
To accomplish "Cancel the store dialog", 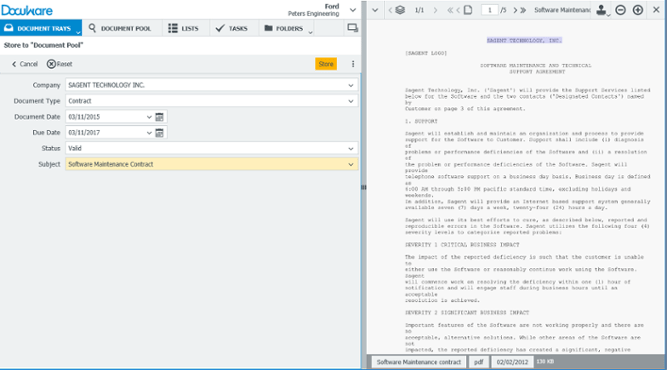I will pos(25,64).
